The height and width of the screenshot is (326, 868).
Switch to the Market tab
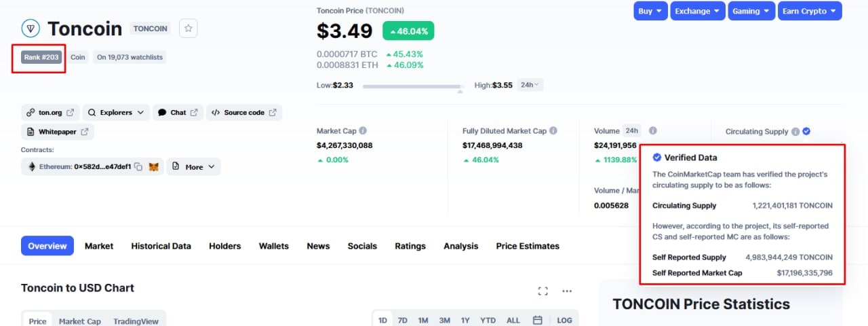pos(99,246)
